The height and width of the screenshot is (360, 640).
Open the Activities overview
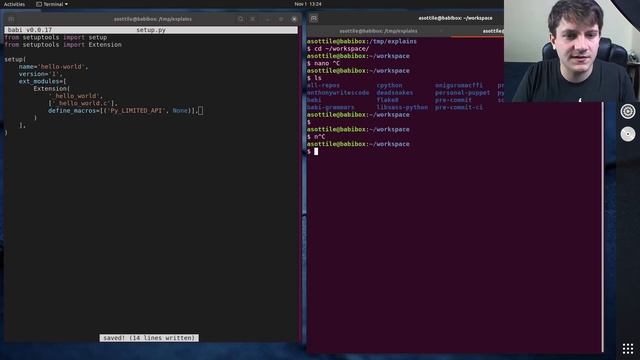pos(14,4)
